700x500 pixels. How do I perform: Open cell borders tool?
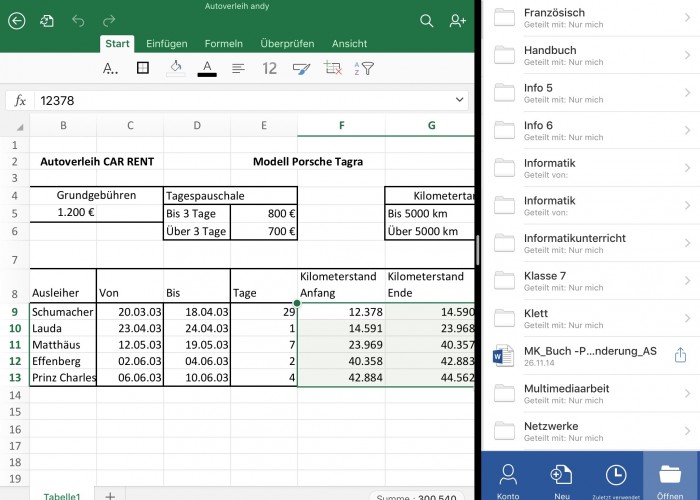pyautogui.click(x=143, y=68)
